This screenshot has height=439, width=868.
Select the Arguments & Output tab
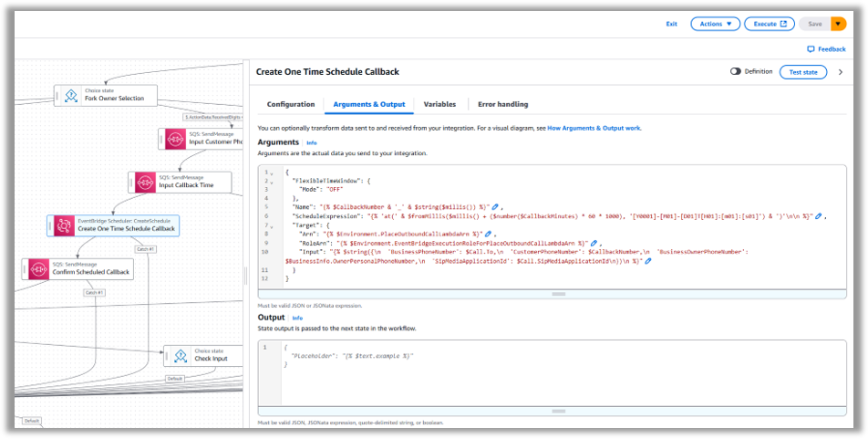[368, 104]
